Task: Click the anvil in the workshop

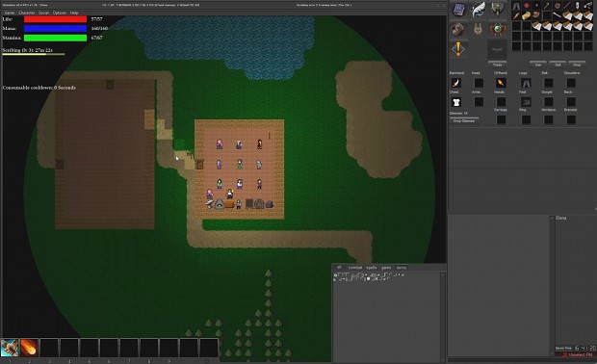Action: point(209,204)
